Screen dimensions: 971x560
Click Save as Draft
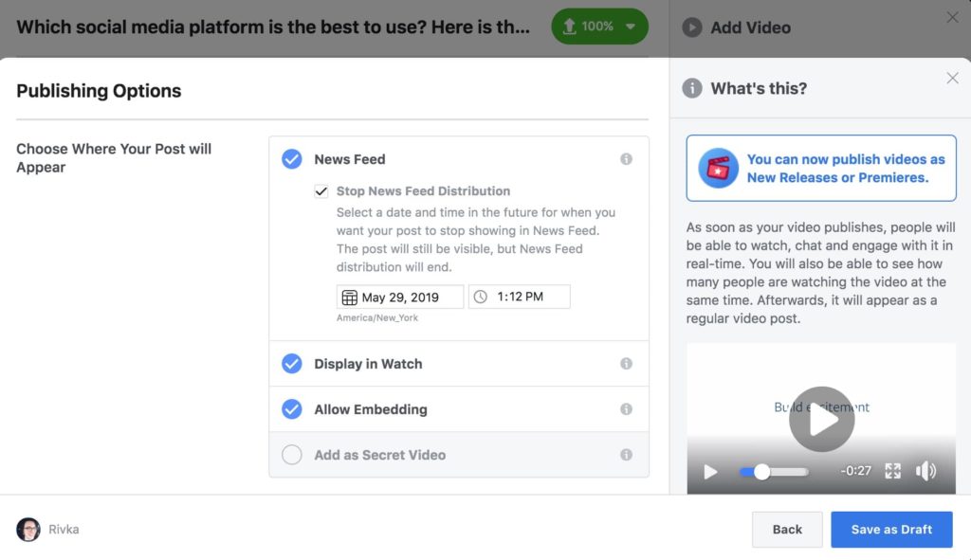[x=891, y=530]
